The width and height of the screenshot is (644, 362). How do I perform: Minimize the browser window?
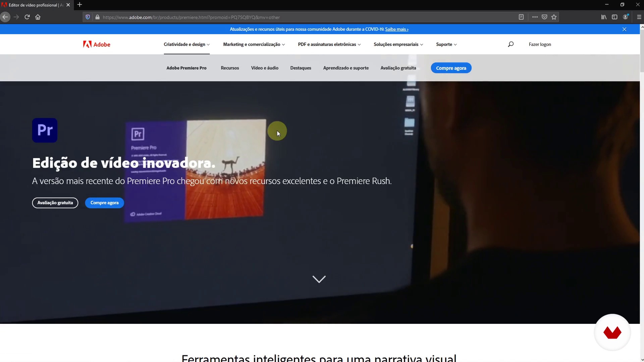point(606,5)
